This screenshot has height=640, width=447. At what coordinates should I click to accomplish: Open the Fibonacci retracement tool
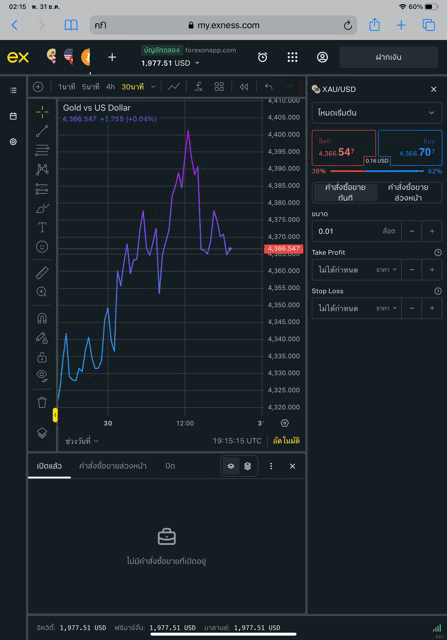pos(42,150)
